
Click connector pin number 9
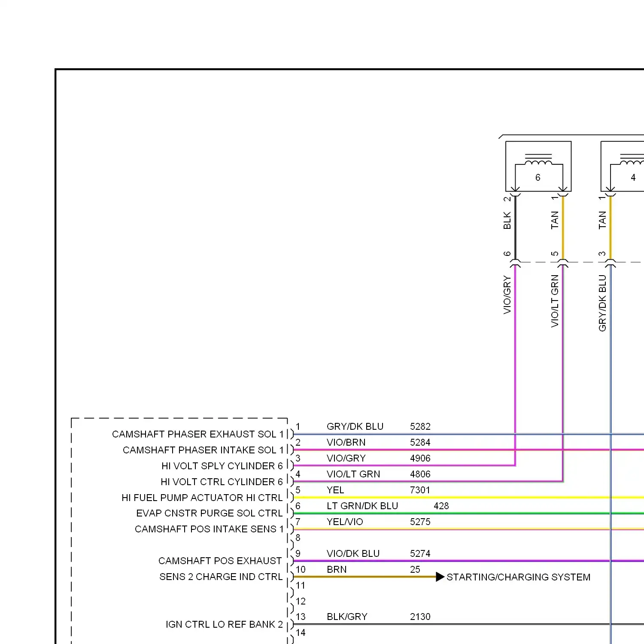click(x=298, y=553)
